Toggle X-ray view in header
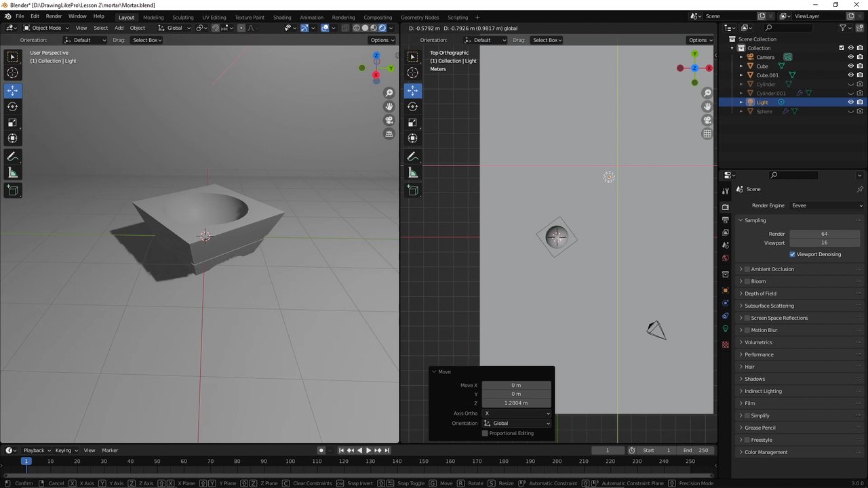Screen dimensions: 868x488 click(x=344, y=28)
